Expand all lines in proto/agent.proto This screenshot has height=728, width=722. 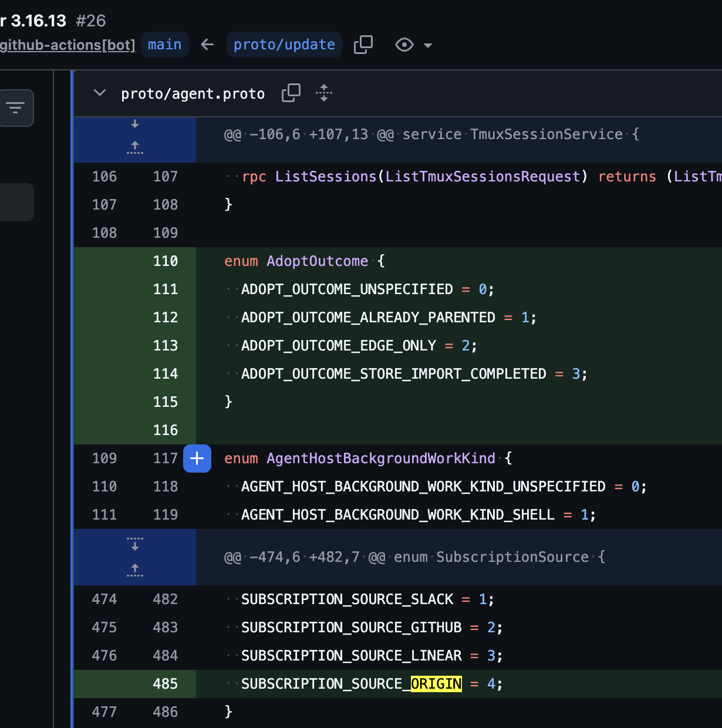324,93
